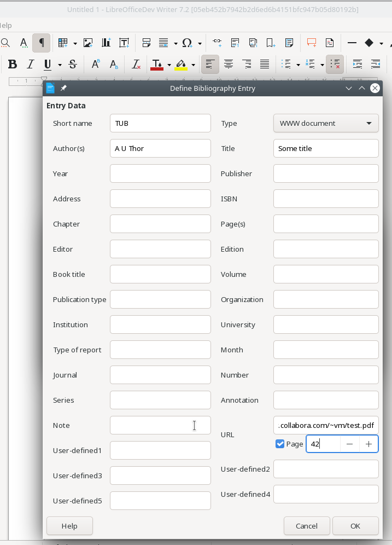Toggle Strikethrough formatting
392x545 pixels.
point(73,65)
